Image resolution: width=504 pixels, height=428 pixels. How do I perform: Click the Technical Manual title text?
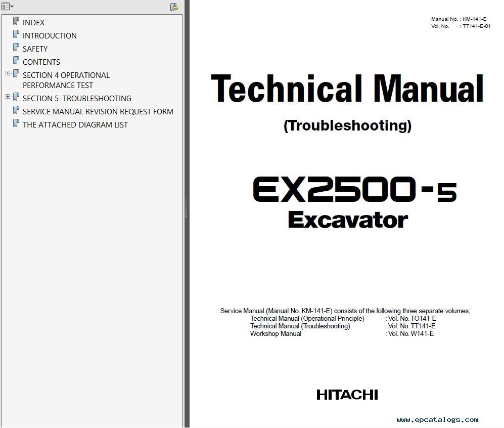347,89
